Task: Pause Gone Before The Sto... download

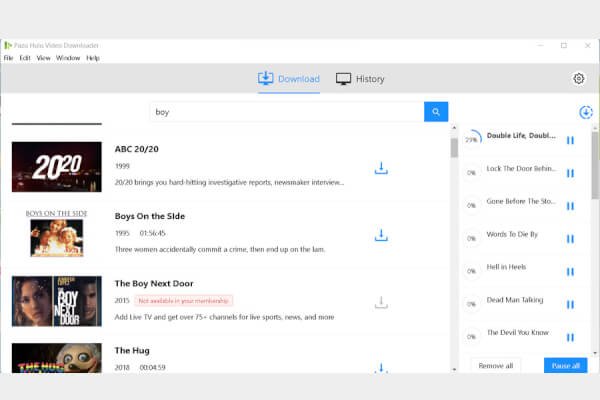Action: pyautogui.click(x=570, y=206)
